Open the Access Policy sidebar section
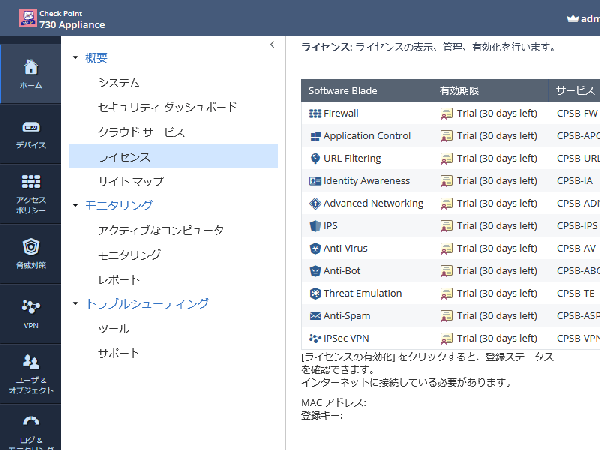The height and width of the screenshot is (450, 600). pyautogui.click(x=31, y=194)
